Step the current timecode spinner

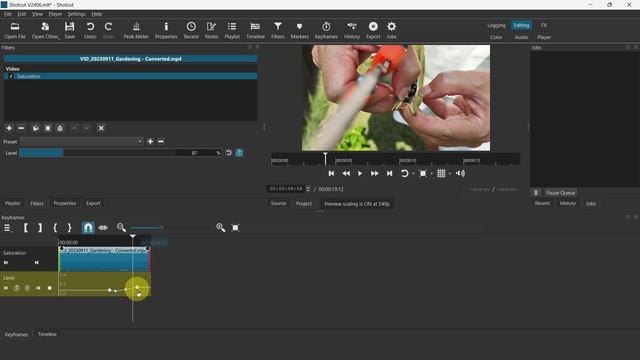pyautogui.click(x=308, y=189)
